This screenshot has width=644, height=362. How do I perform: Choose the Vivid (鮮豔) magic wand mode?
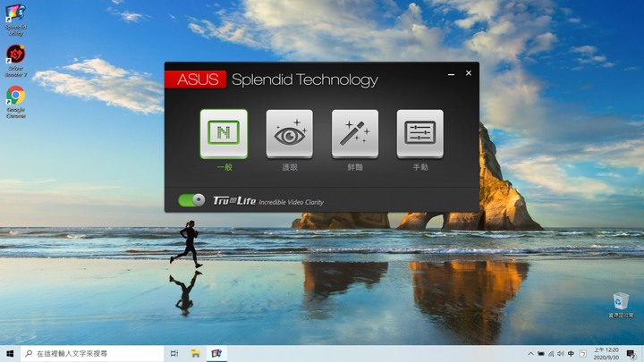pyautogui.click(x=355, y=134)
